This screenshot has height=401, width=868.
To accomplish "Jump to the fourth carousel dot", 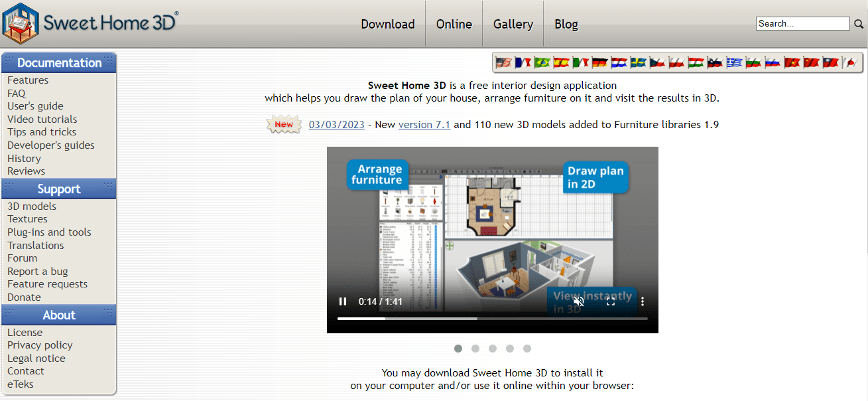I will pyautogui.click(x=510, y=349).
